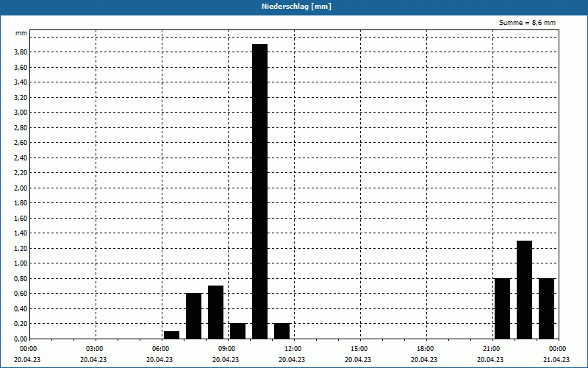Select the '2,00' y-axis value

pyautogui.click(x=21, y=188)
